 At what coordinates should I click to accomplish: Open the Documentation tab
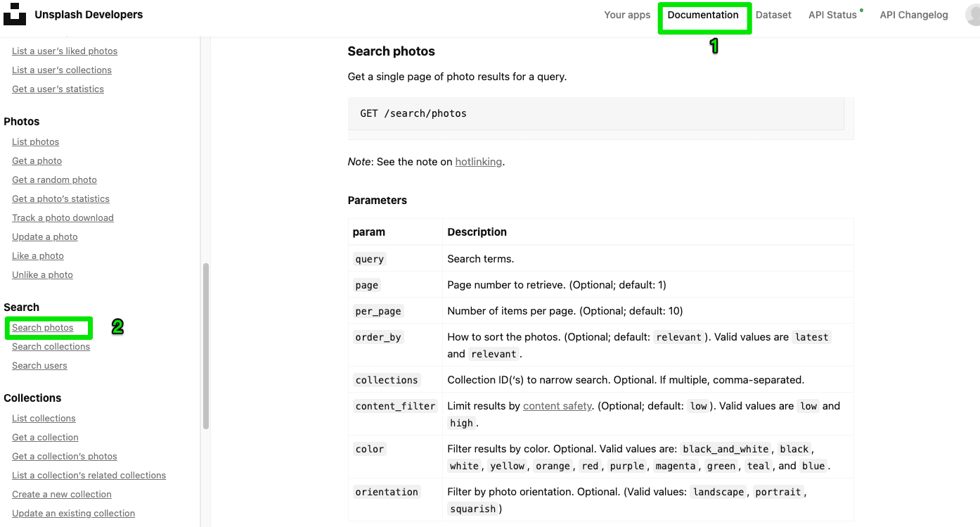click(703, 15)
